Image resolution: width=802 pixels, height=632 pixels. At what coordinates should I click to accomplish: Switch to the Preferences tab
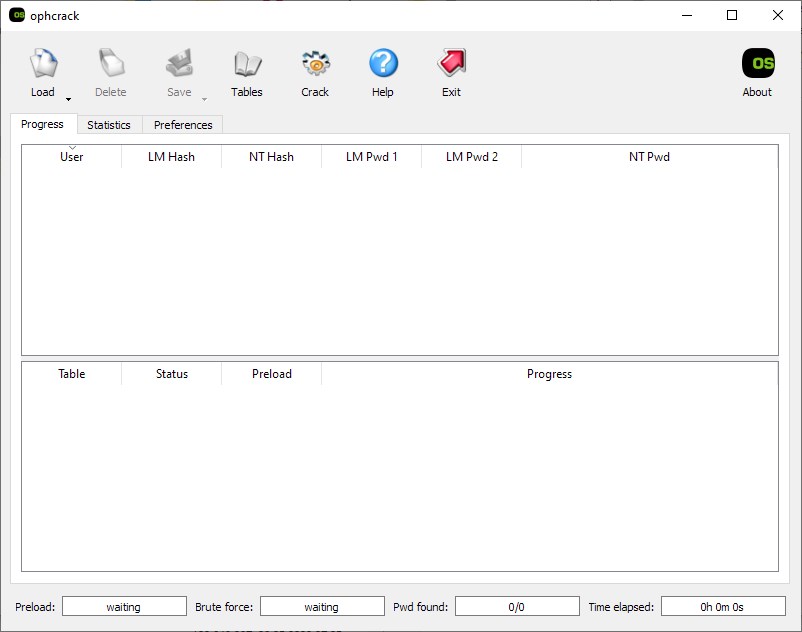click(x=183, y=125)
